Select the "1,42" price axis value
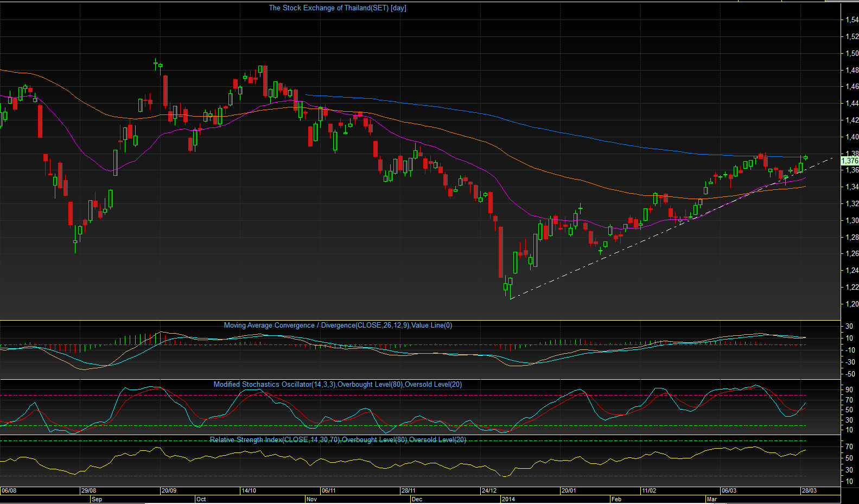Image resolution: width=859 pixels, height=504 pixels. tap(852, 120)
